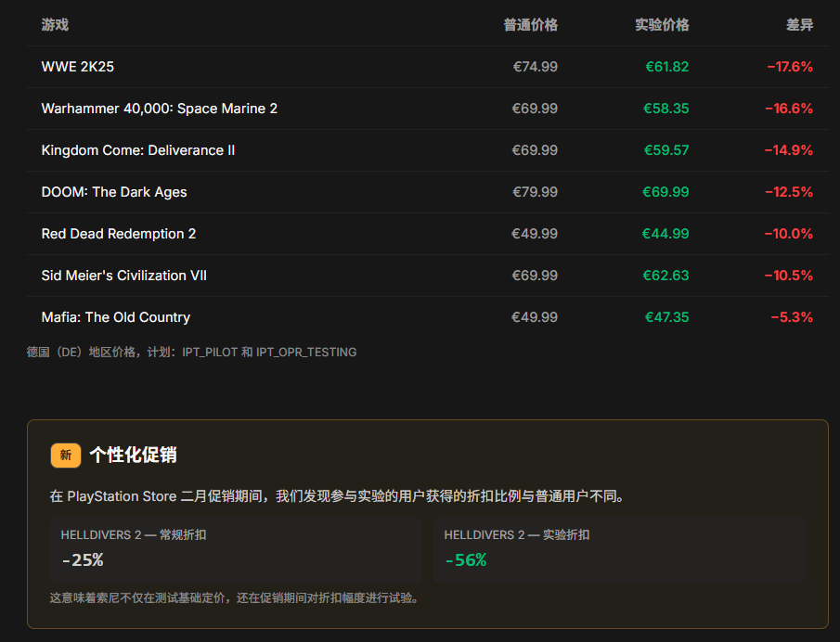The height and width of the screenshot is (642, 840).
Task: Select the WWE 2K25 game title
Action: point(78,67)
